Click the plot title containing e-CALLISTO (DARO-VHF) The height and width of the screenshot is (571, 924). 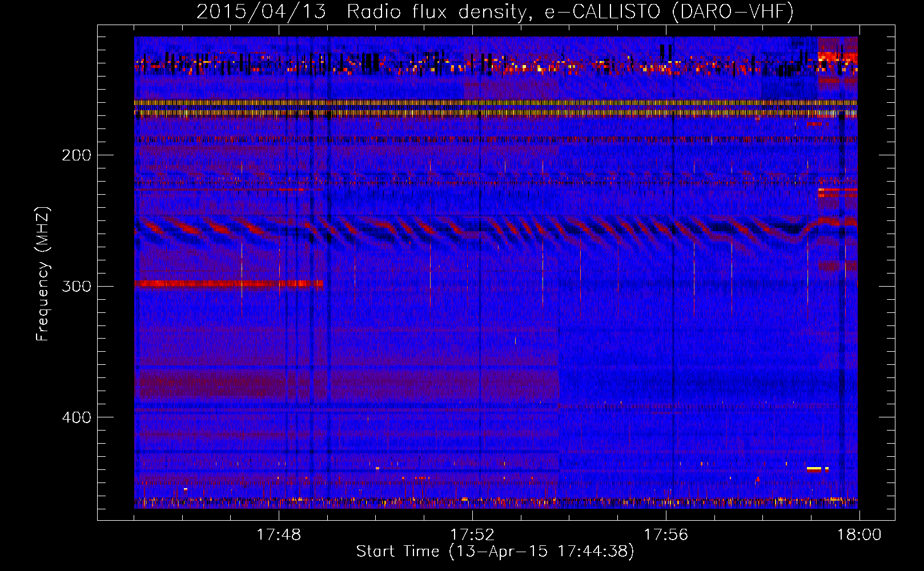(x=495, y=11)
